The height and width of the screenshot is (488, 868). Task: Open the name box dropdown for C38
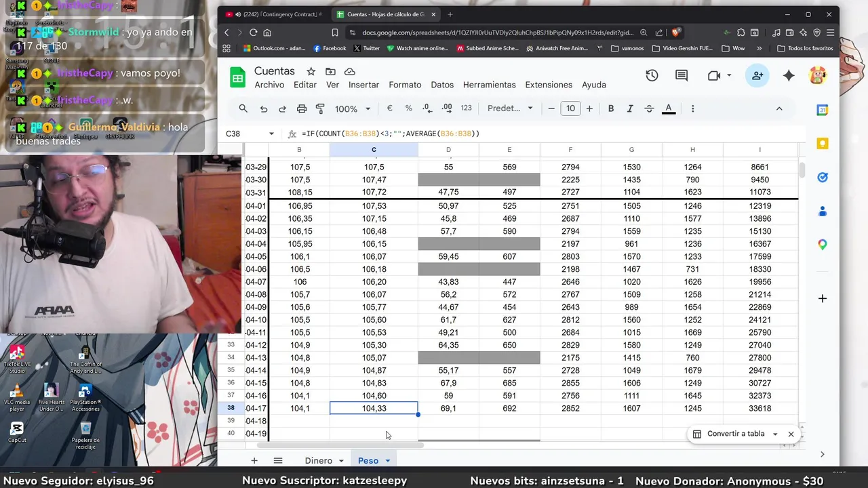[x=271, y=134]
